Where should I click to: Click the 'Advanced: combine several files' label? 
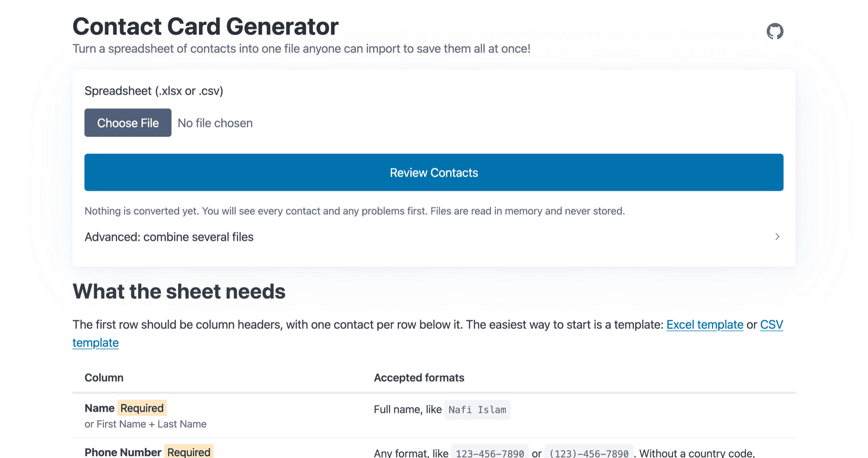point(169,237)
